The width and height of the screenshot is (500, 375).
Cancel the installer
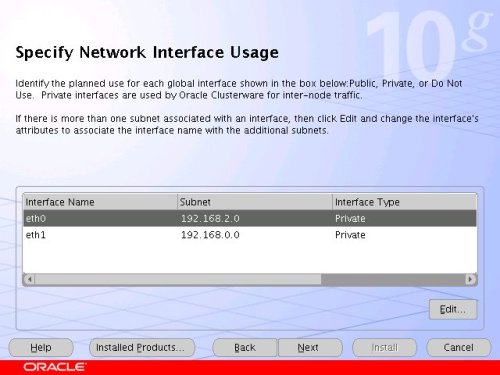[459, 348]
